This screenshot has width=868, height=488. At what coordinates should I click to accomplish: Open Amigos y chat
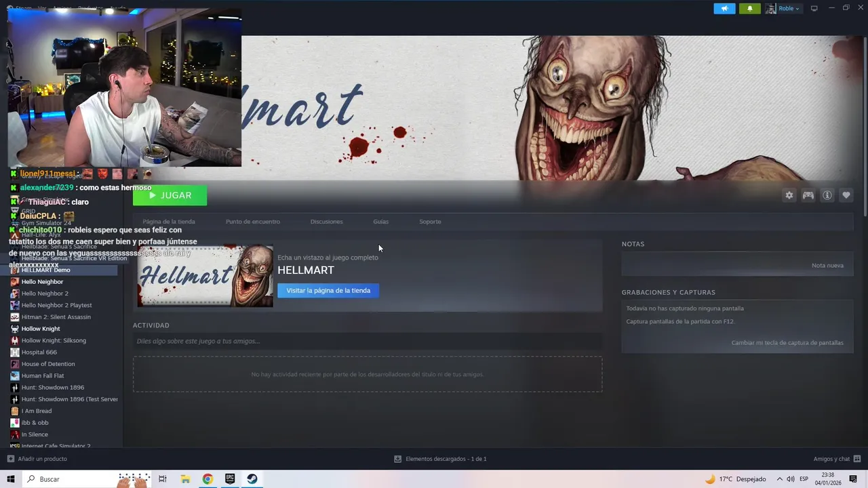pos(837,459)
